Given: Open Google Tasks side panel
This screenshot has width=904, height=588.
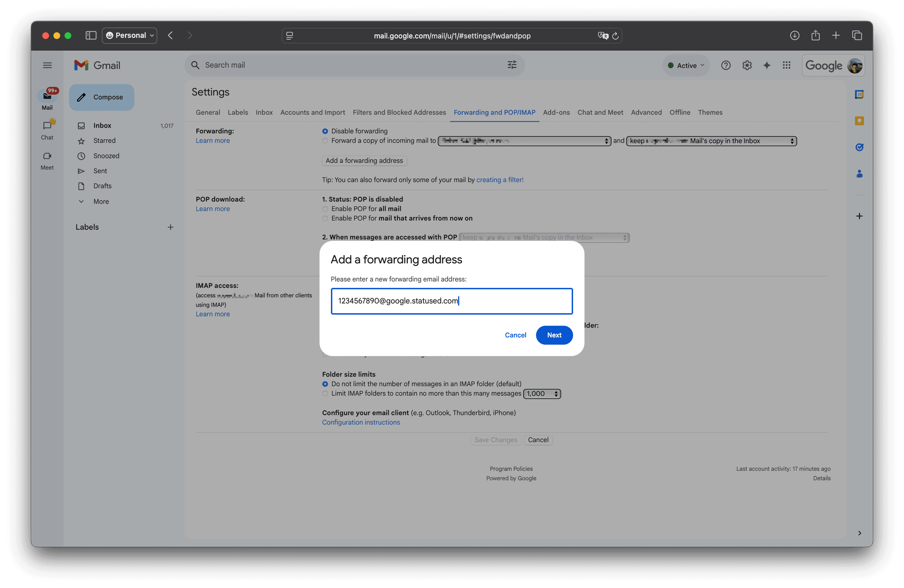Looking at the screenshot, I should [859, 147].
